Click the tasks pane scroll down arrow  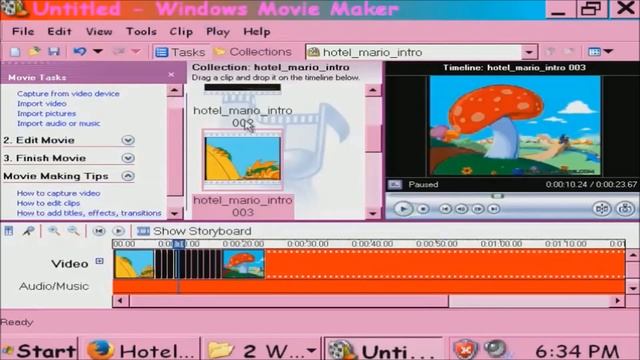(175, 213)
